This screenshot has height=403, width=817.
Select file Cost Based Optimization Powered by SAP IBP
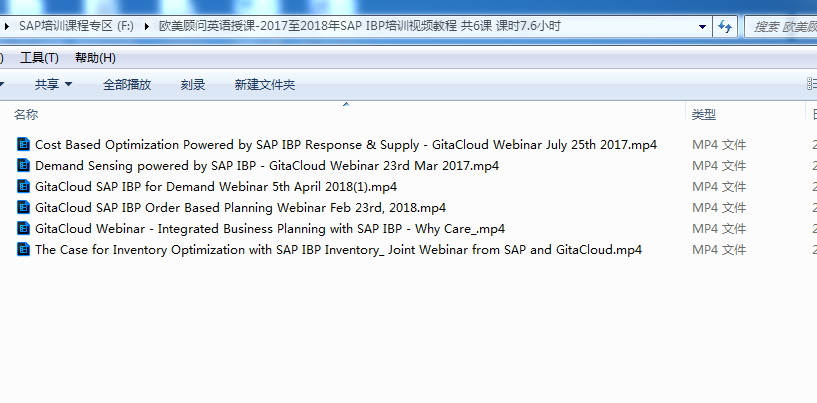click(x=346, y=144)
